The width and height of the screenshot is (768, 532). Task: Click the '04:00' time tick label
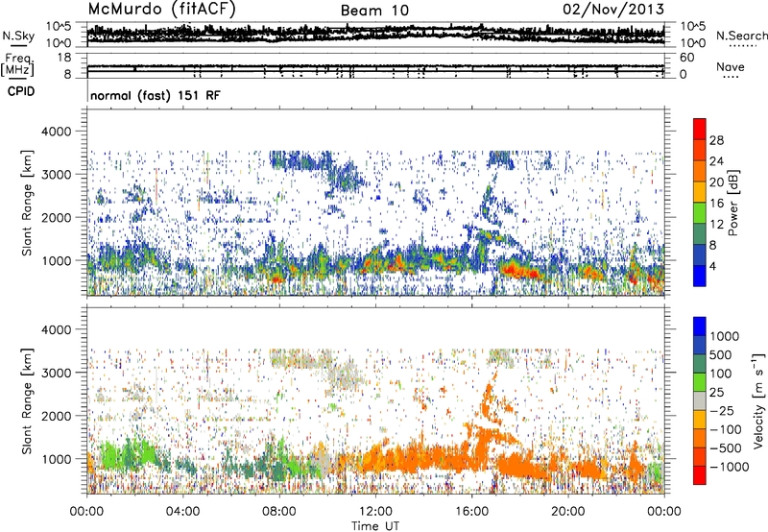point(182,512)
